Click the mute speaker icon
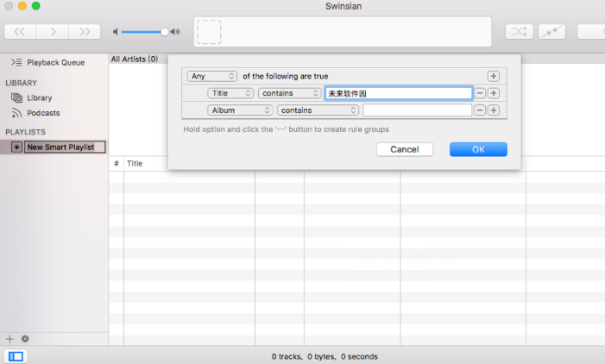The width and height of the screenshot is (605, 364). (x=115, y=32)
